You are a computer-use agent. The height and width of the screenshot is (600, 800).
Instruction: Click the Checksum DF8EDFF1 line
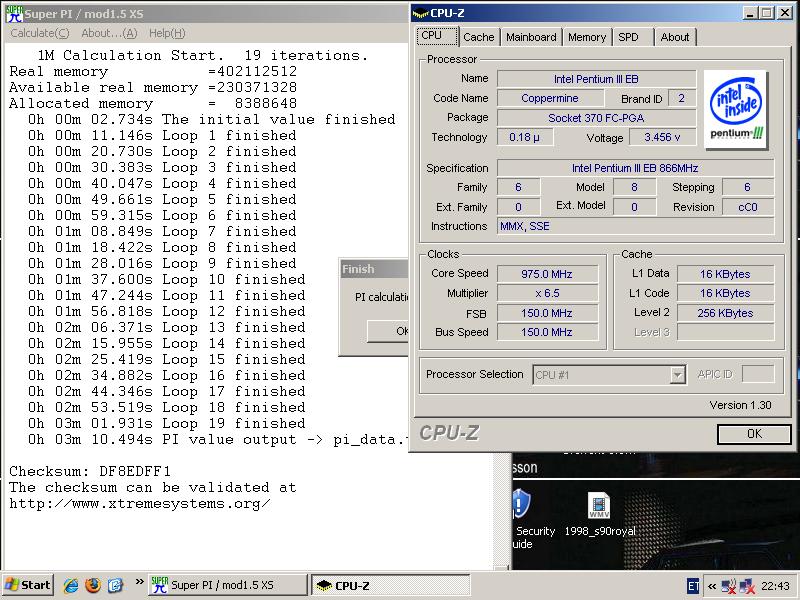[90, 471]
